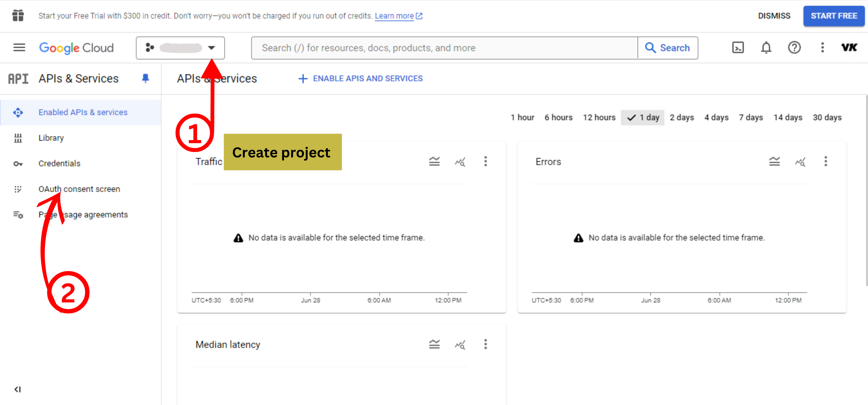Click the free trial gift icon

tap(18, 15)
